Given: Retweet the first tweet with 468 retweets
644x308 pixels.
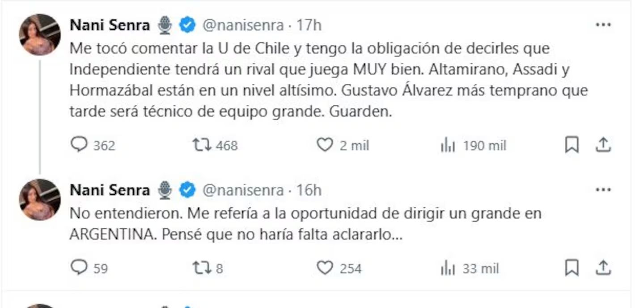Looking at the screenshot, I should pos(202,145).
